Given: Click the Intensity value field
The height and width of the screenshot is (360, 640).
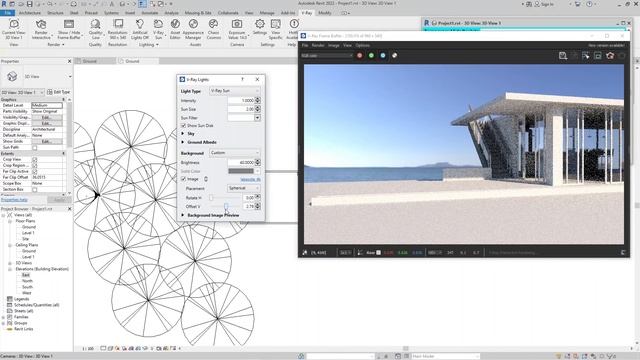Looking at the screenshot, I should click(x=241, y=100).
